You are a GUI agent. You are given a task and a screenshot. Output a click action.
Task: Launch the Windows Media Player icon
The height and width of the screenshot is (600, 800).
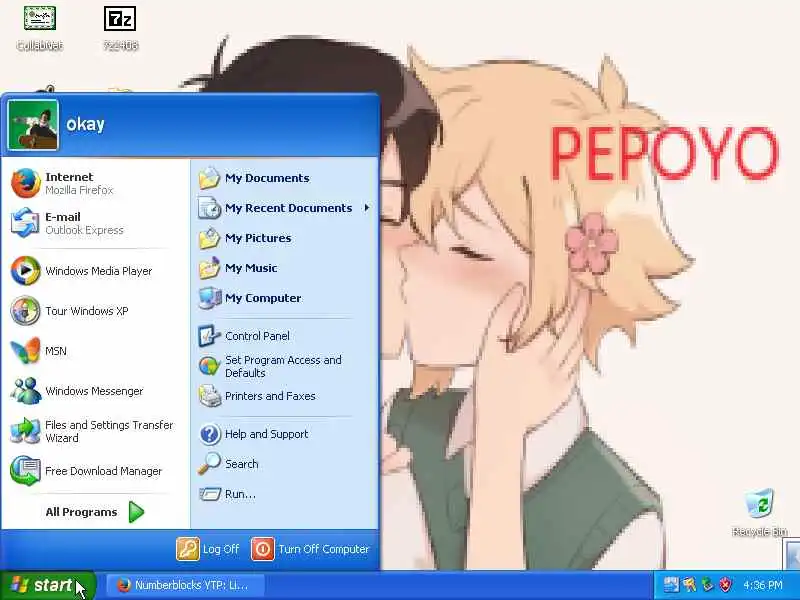point(26,270)
